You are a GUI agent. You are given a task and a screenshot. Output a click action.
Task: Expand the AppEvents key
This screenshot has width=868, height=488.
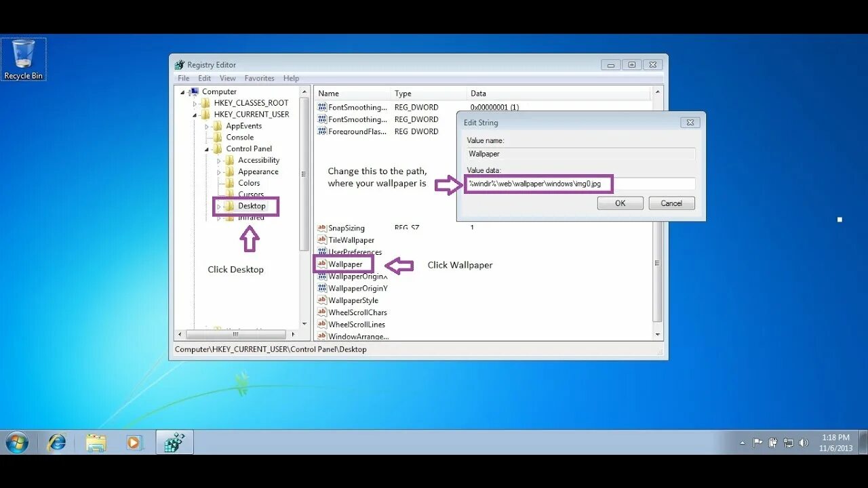[x=207, y=127]
